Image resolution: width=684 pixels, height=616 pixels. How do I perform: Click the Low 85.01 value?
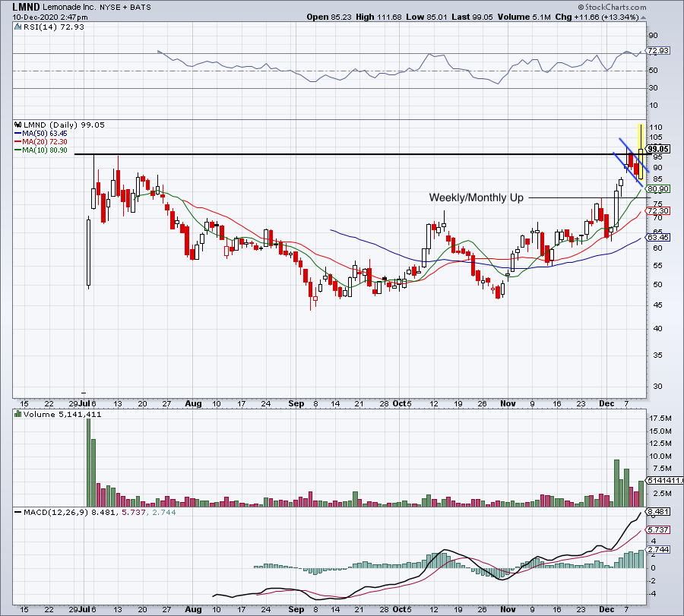tap(426, 17)
